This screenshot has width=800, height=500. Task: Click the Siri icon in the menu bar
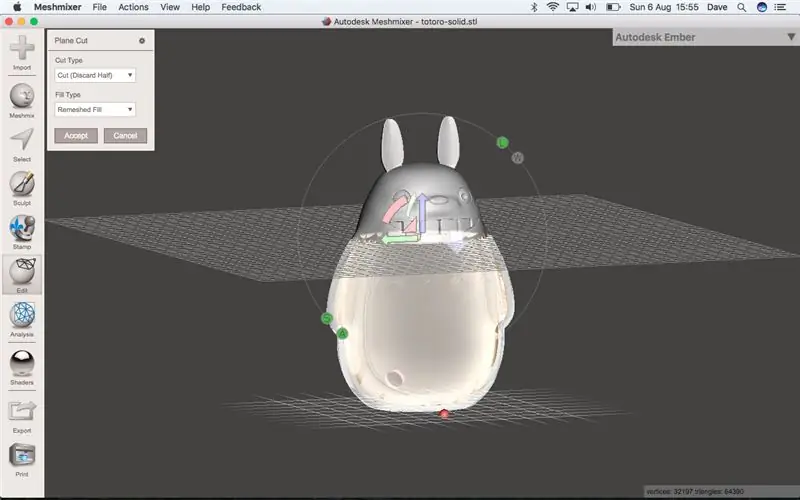(762, 7)
